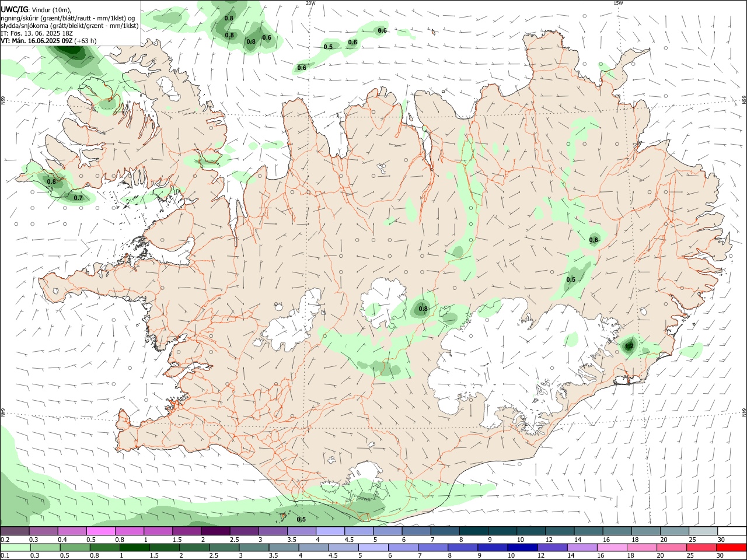Image resolution: width=747 pixels, height=560 pixels.
Task: Click the 20W longitude label
Action: pos(310,3)
